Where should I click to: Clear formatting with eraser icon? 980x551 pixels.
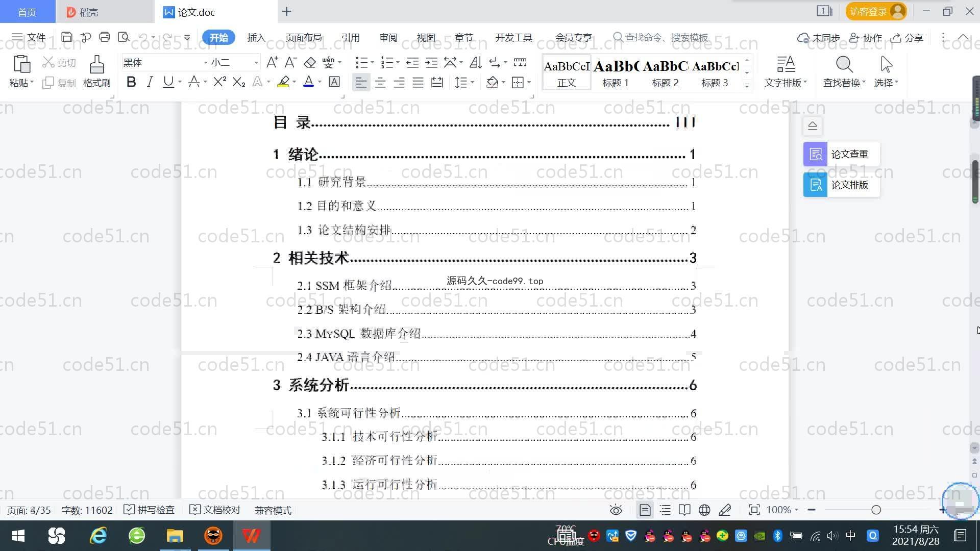310,63
